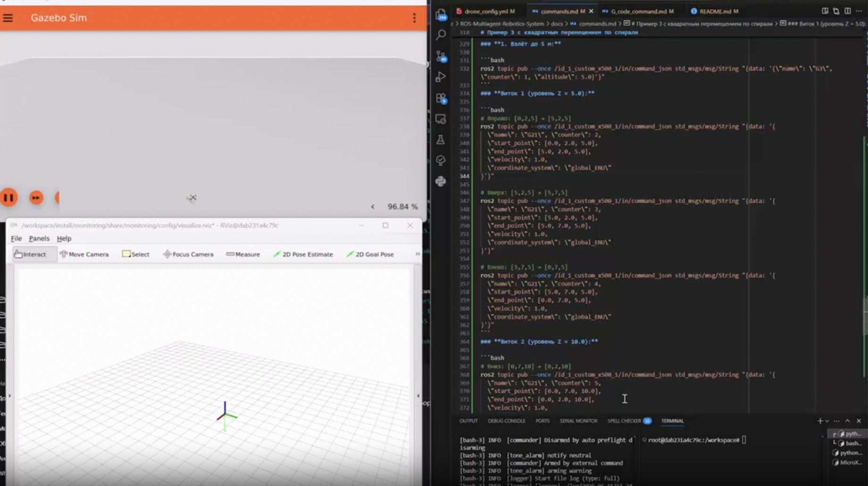Maximize the RViz window
This screenshot has height=486, width=868.
[385, 226]
